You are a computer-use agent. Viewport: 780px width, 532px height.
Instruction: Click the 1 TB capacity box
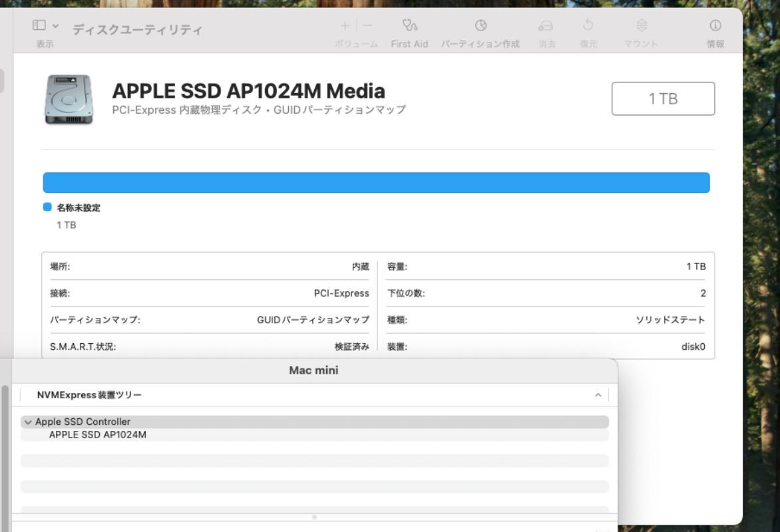[x=663, y=98]
